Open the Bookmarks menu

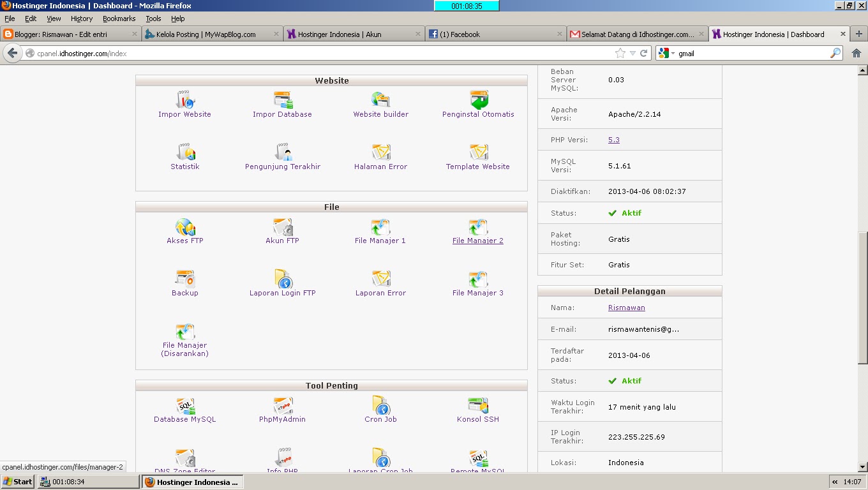pos(119,19)
